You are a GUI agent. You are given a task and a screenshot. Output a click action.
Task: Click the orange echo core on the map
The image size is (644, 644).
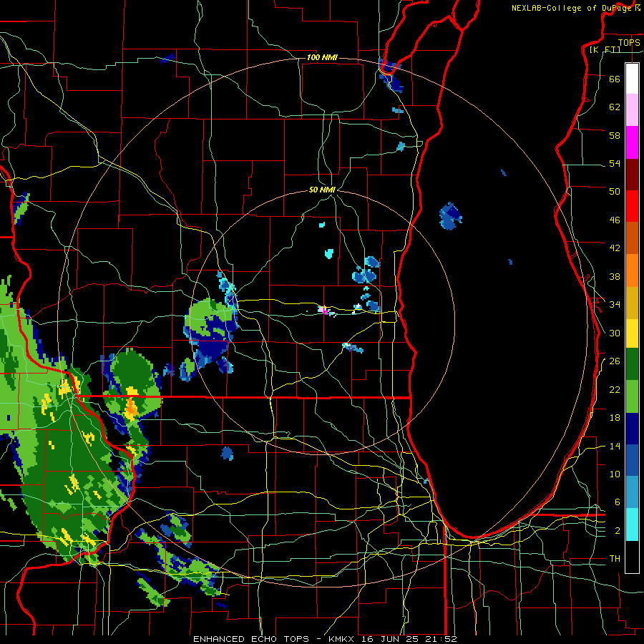click(x=131, y=408)
